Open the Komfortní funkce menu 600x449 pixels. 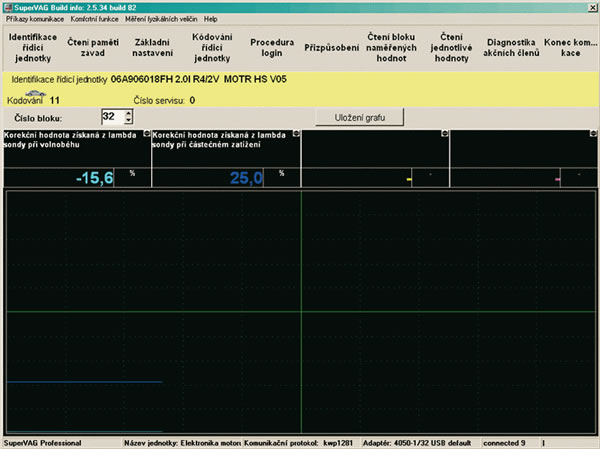(x=95, y=19)
